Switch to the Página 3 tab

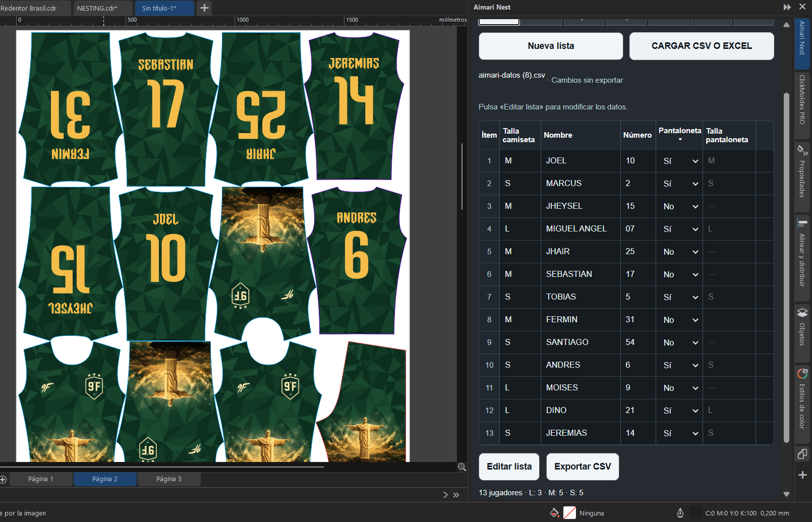168,479
